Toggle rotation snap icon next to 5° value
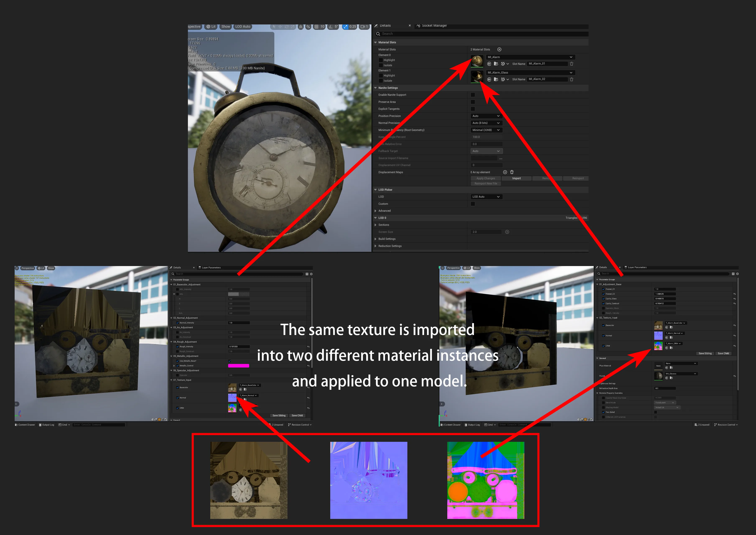Screen dimensions: 756x535 pyautogui.click(x=331, y=27)
